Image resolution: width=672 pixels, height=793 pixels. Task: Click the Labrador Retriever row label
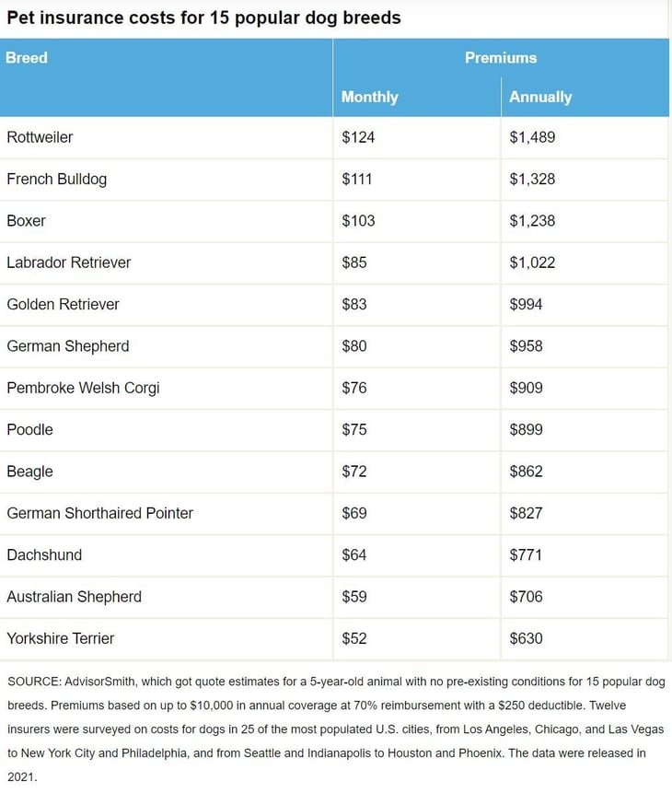coord(69,262)
